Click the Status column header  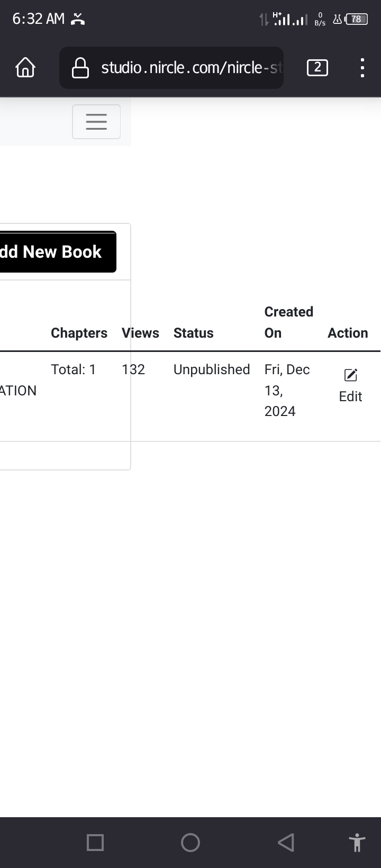pos(193,333)
